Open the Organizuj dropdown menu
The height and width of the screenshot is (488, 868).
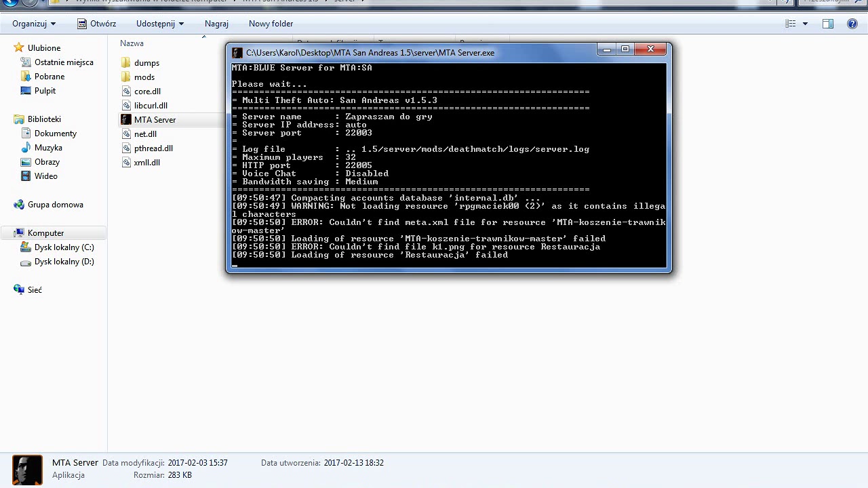pyautogui.click(x=34, y=24)
